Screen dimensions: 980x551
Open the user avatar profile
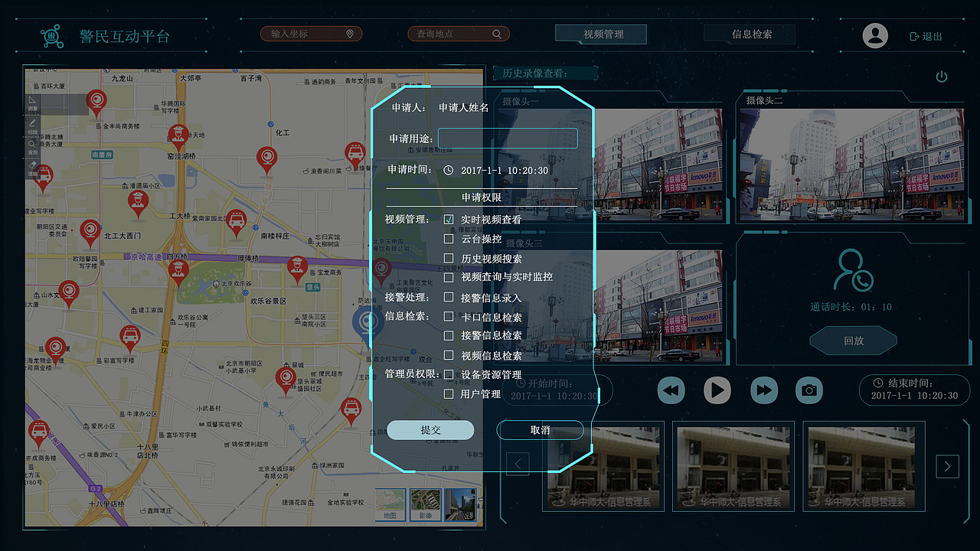coord(875,35)
